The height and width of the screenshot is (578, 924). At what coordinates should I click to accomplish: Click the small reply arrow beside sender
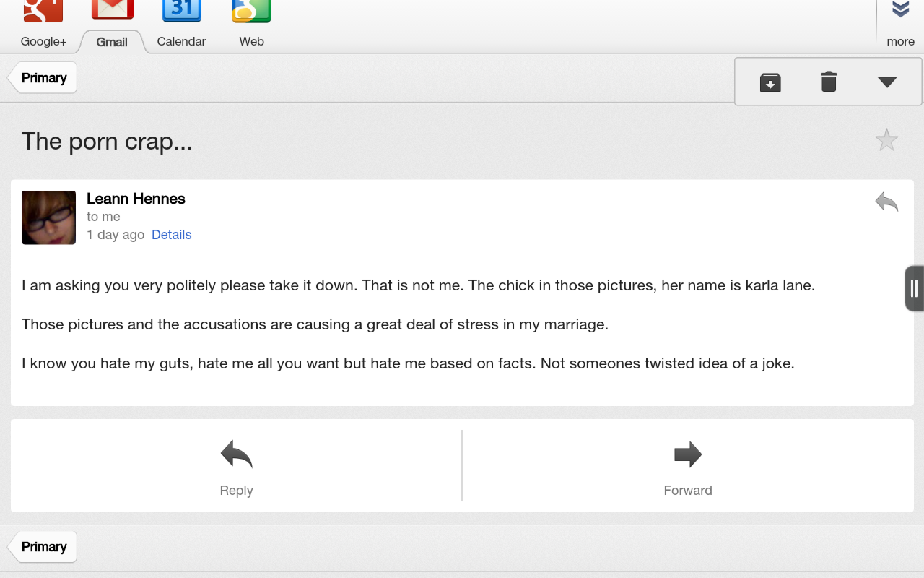point(886,202)
